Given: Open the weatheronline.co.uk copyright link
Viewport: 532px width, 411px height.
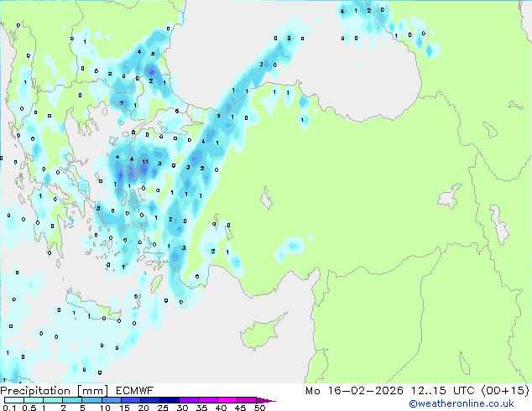Looking at the screenshot, I should [x=462, y=403].
